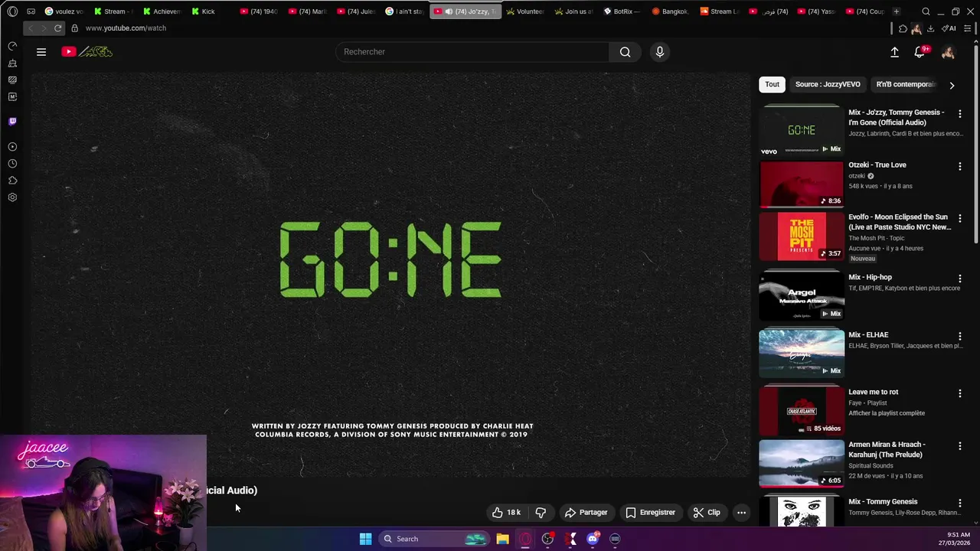Open File Explorer from taskbar
This screenshot has height=551, width=980.
[x=502, y=539]
